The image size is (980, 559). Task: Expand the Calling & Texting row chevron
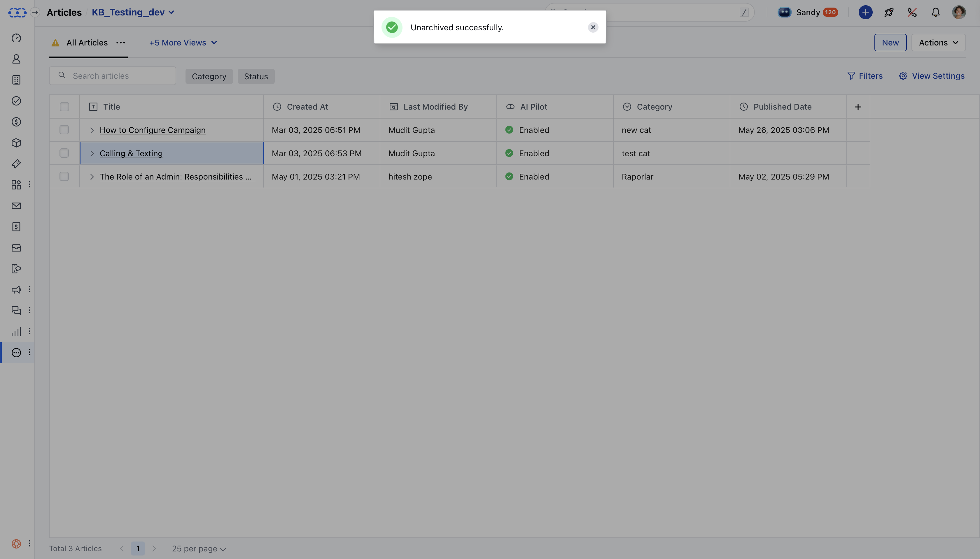92,154
